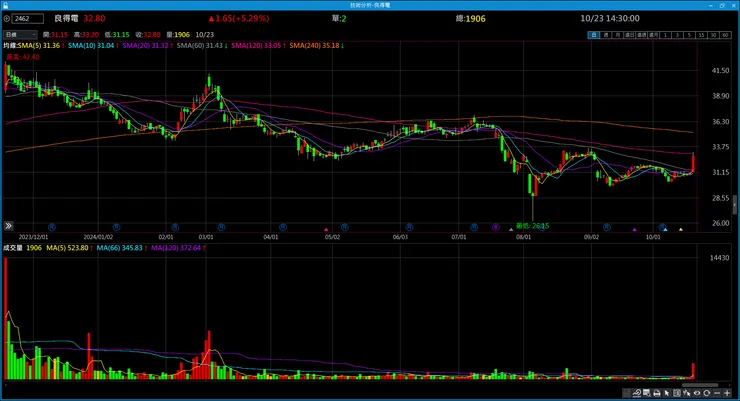Image resolution: width=740 pixels, height=401 pixels.
Task: Open the 日線 chart period dropdown
Action: click(20, 35)
